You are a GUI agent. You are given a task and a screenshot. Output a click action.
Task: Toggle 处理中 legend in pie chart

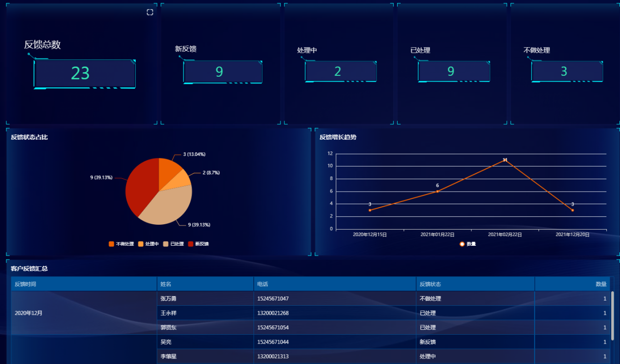coord(141,244)
